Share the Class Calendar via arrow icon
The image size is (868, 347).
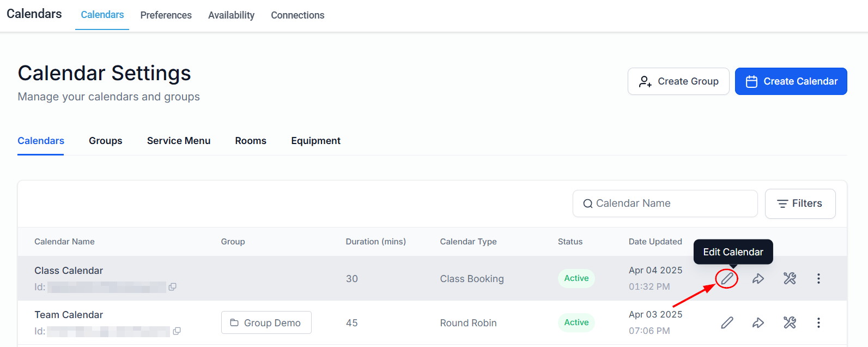[x=758, y=279]
